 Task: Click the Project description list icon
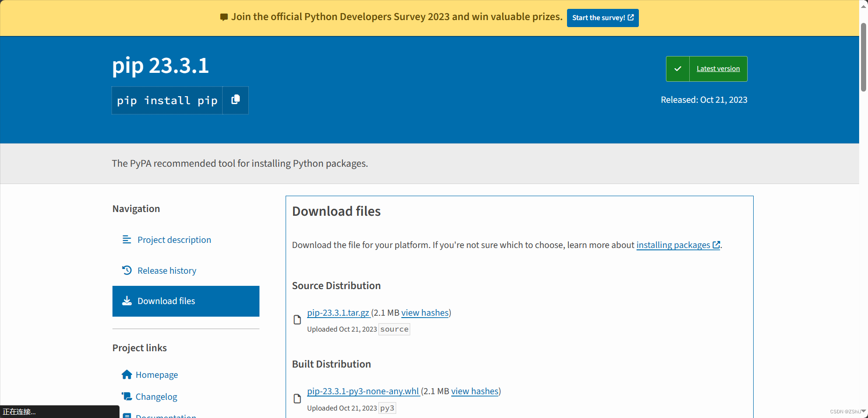tap(126, 240)
